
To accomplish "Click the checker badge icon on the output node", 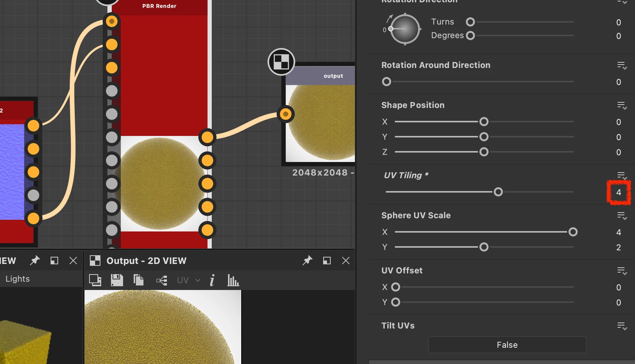I will tap(281, 62).
